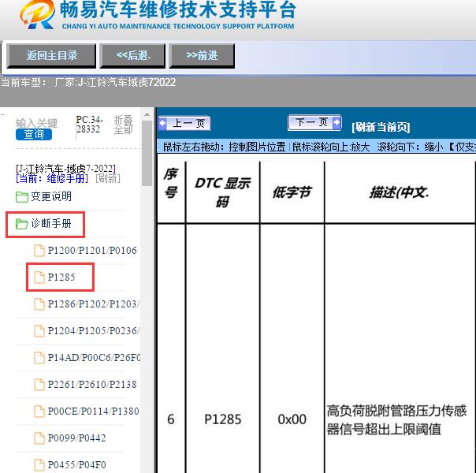Open the P14AD/P00C6/P26F0 entry

(x=94, y=358)
